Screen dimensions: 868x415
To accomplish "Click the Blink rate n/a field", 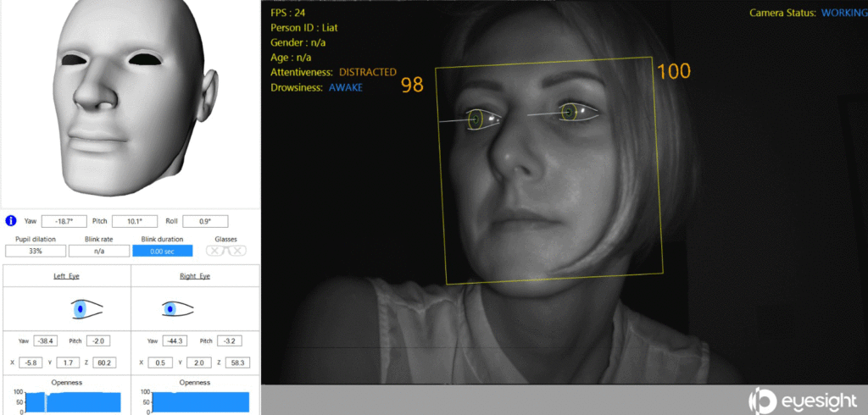I will tap(98, 251).
